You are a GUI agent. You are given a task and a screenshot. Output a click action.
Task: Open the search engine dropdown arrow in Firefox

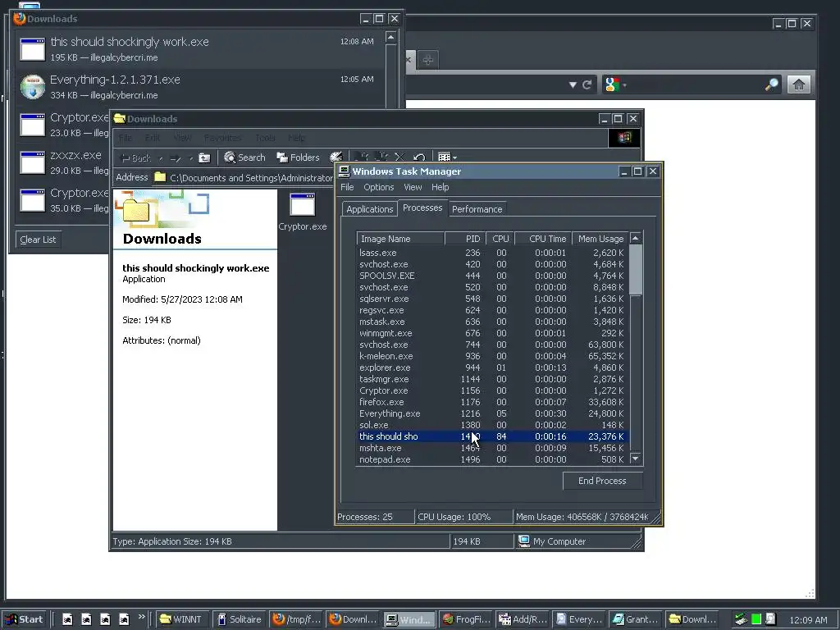tap(624, 84)
